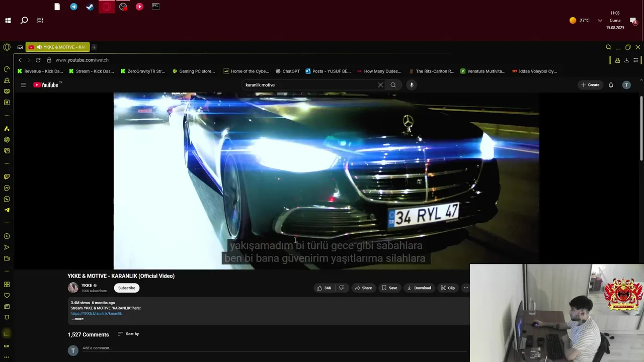
Task: View site security lock info
Action: 49,60
